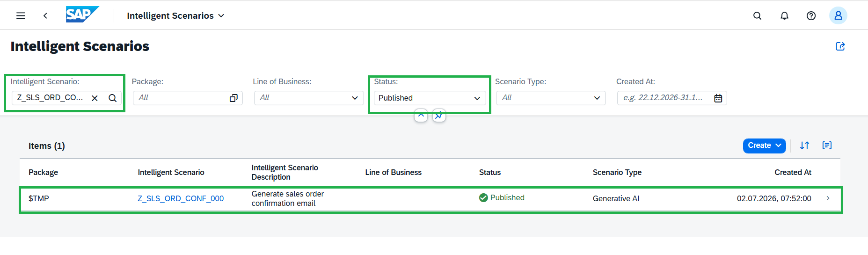Expand the Status dropdown showing Published

430,98
